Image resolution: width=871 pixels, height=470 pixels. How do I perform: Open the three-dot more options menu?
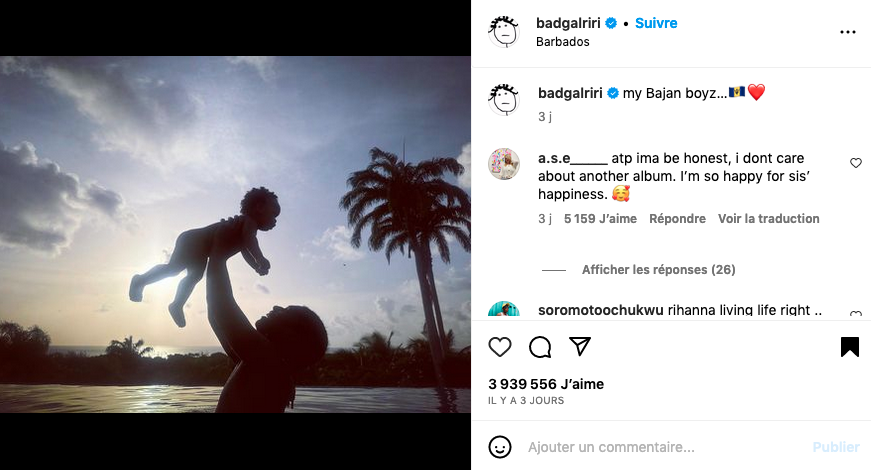pyautogui.click(x=848, y=32)
